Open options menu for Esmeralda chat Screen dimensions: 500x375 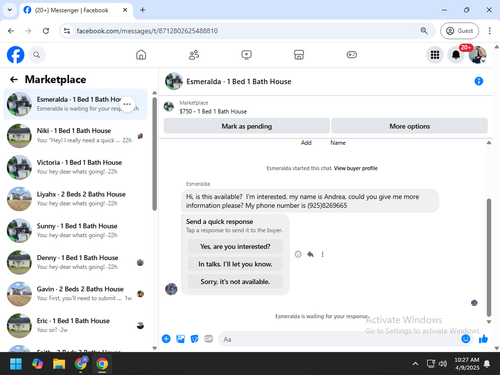tap(127, 104)
